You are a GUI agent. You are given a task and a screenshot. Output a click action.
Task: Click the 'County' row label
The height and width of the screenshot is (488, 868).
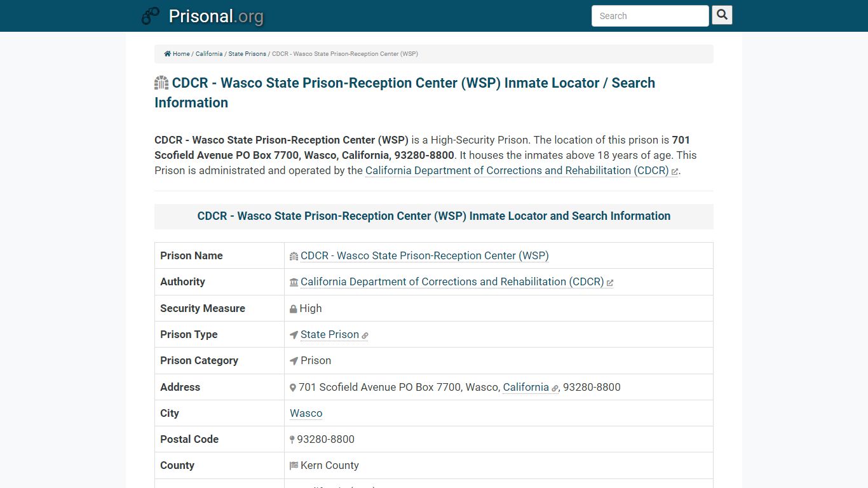click(x=177, y=465)
